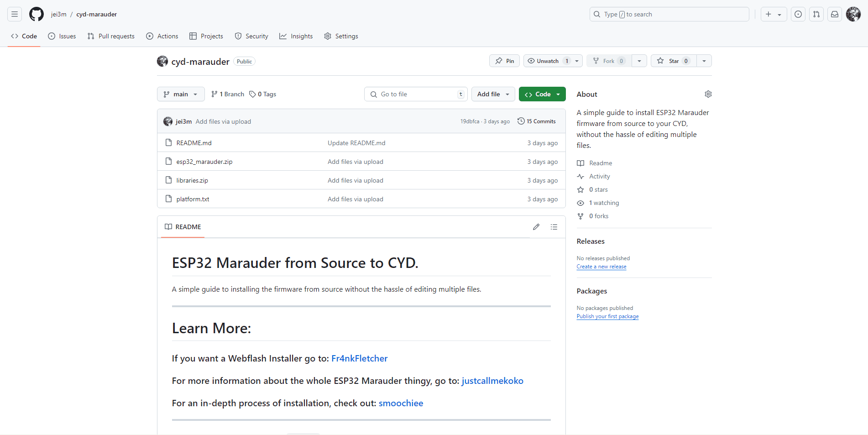Viewport: 868px width, 435px height.
Task: Select the README tab in file viewer
Action: point(183,227)
